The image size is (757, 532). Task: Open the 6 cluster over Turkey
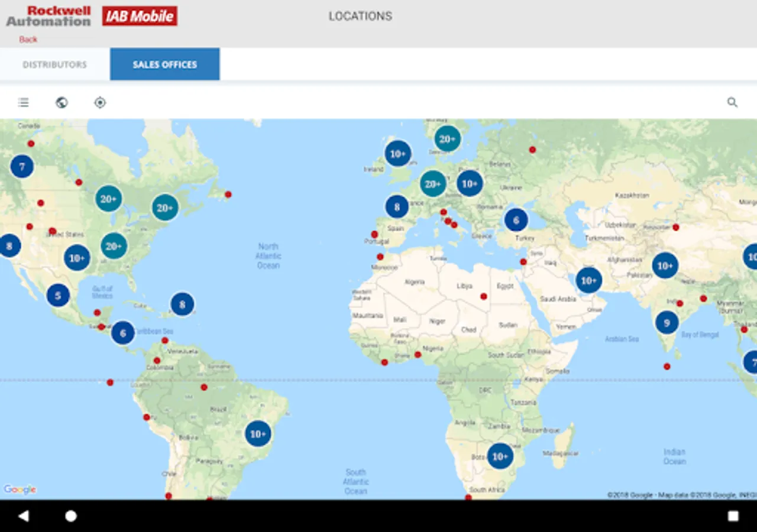(516, 220)
